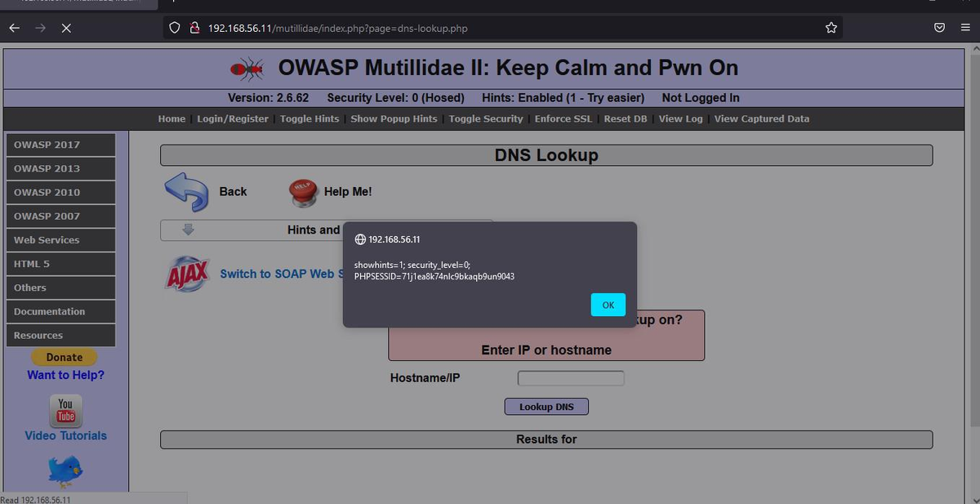
Task: Click Reset DB menu item
Action: click(x=626, y=118)
